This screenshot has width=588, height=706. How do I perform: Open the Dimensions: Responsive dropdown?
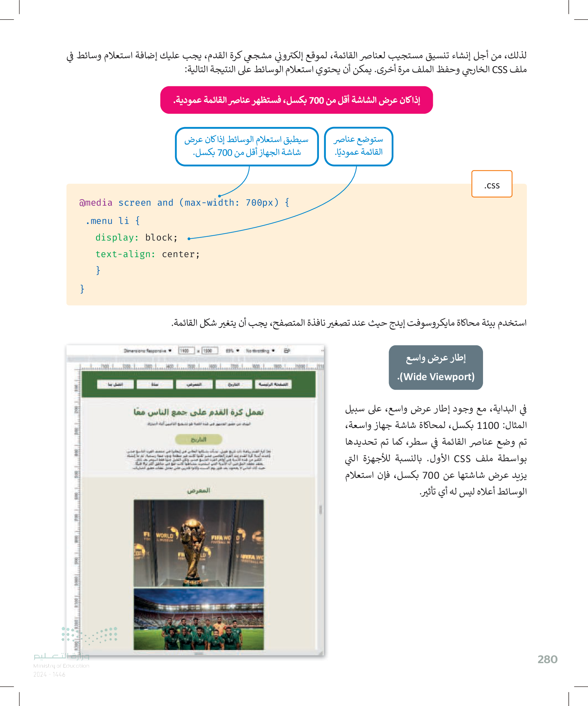(147, 351)
